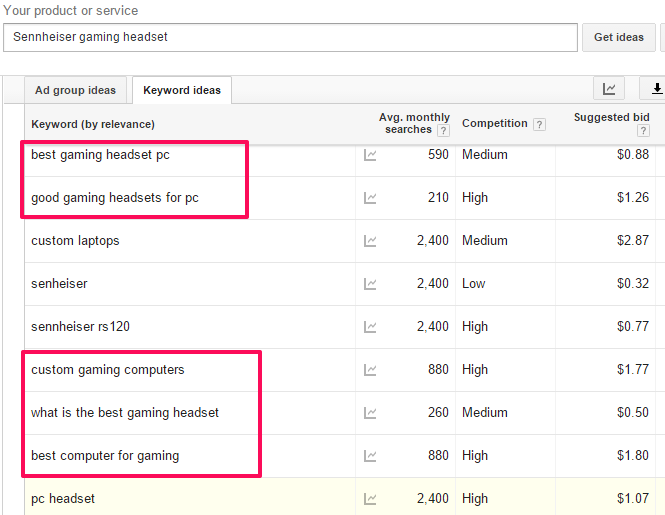
Task: Sort by Keyword (by relevance) header
Action: [93, 124]
